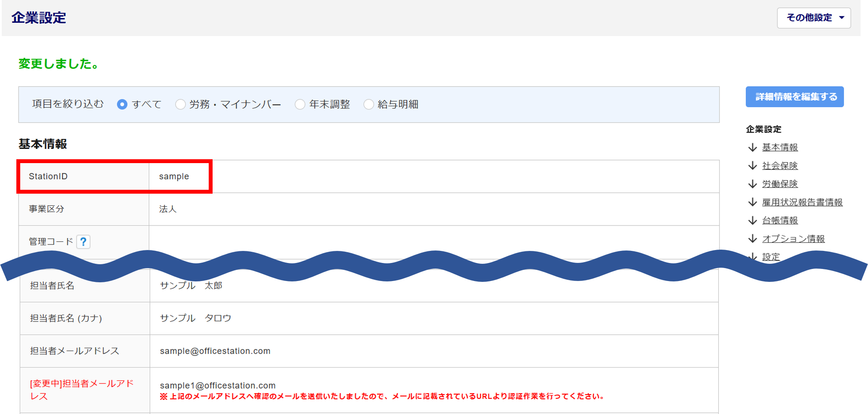Click the down arrow beside 雇用状況報告書情報
868x414 pixels.
(752, 202)
